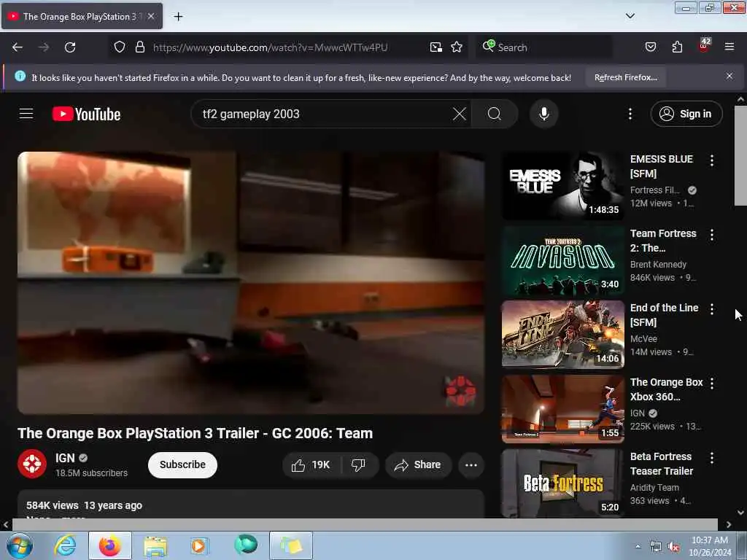This screenshot has width=747, height=560.
Task: Open the Beta Fortress thumbnail
Action: click(562, 483)
